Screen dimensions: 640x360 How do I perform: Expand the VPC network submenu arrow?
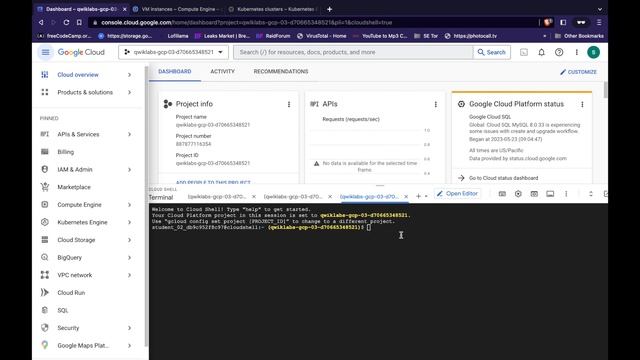point(129,275)
